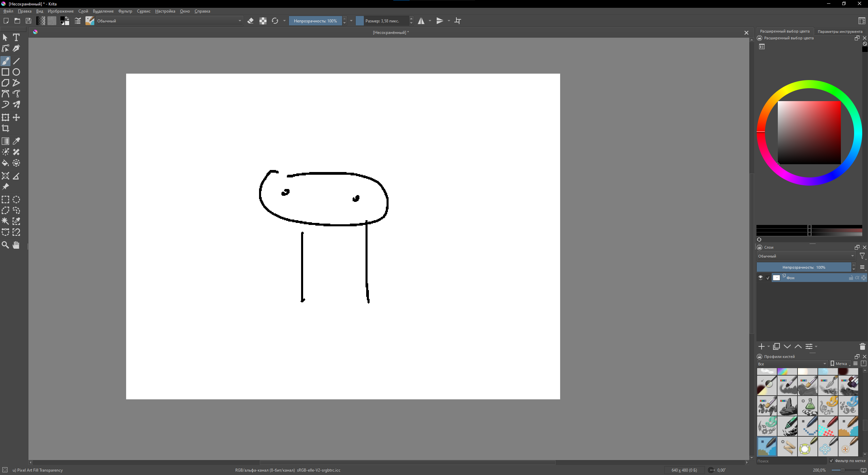Select the Crop tool in toolbox

coord(5,128)
